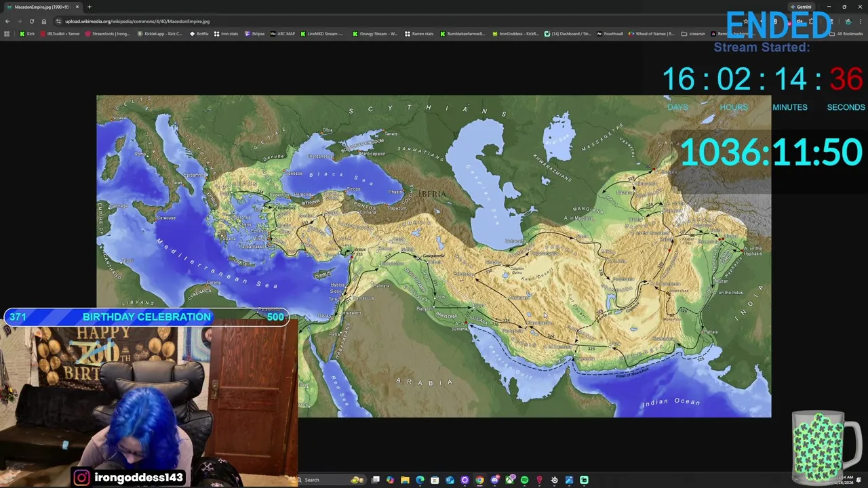The image size is (868, 488).
Task: Open Microsoft Store from the taskbar
Action: click(x=435, y=480)
